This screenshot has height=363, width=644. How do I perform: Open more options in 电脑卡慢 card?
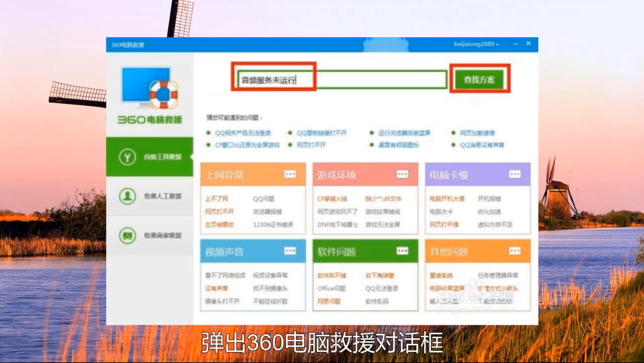coord(515,174)
